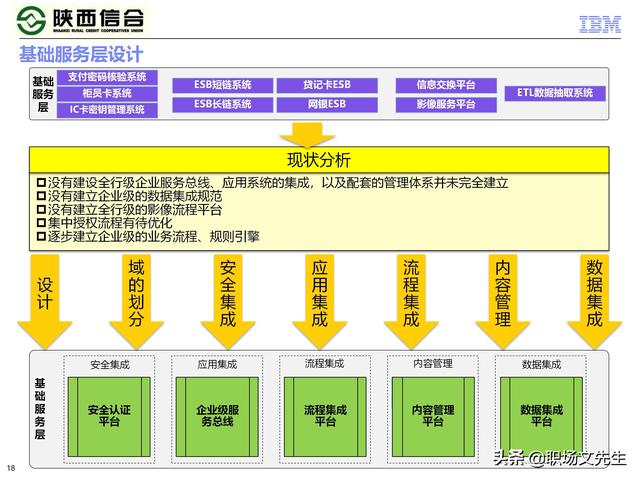The height and width of the screenshot is (480, 640).
Task: Click the 陕西信合 logo emblem
Action: pyautogui.click(x=31, y=20)
